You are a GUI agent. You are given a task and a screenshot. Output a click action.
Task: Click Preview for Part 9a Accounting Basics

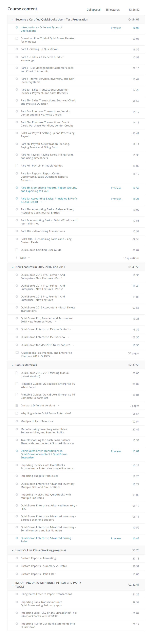(x=116, y=199)
